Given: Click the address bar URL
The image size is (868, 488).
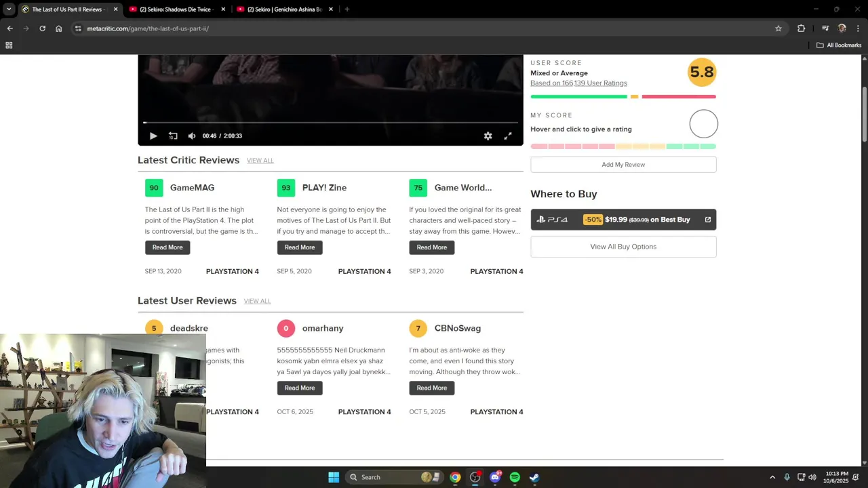Looking at the screenshot, I should point(148,28).
